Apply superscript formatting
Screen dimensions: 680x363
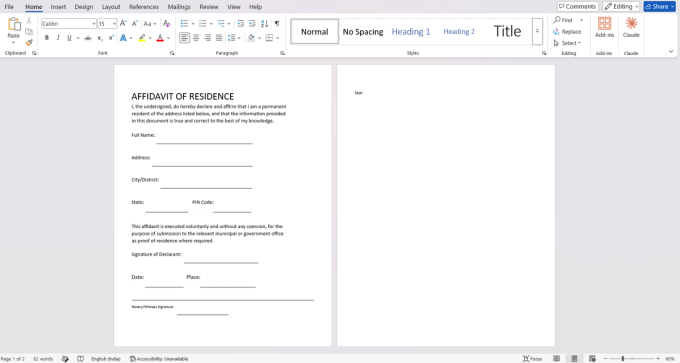(x=111, y=38)
